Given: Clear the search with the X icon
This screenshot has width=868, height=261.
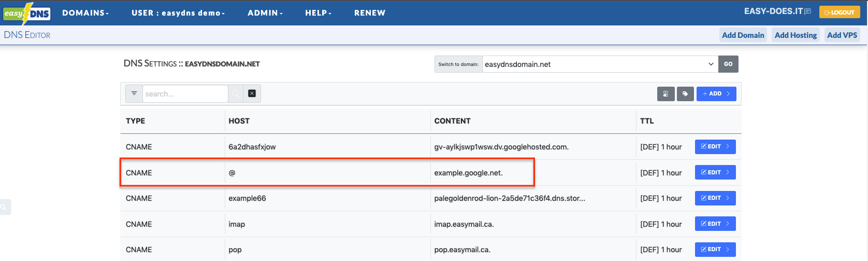Looking at the screenshot, I should tap(252, 93).
